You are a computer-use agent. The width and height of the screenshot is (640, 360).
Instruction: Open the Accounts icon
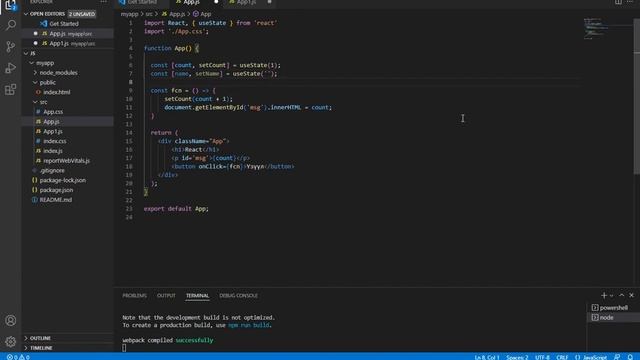11,320
